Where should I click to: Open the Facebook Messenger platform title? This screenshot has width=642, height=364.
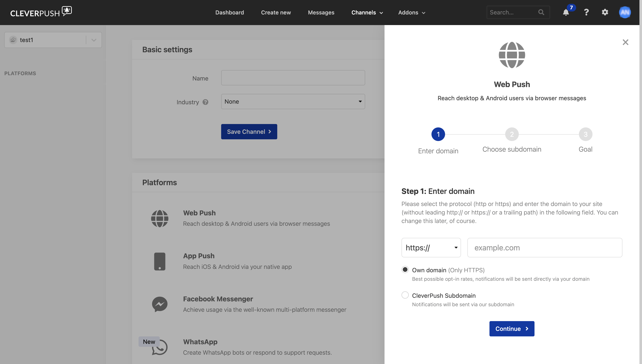pyautogui.click(x=218, y=299)
